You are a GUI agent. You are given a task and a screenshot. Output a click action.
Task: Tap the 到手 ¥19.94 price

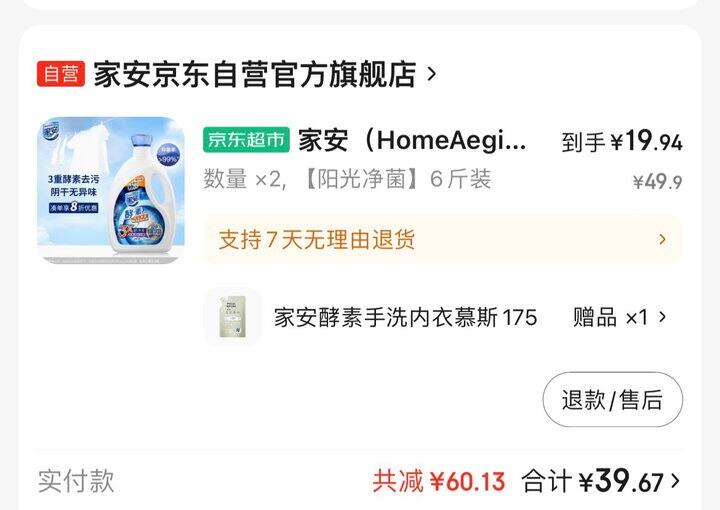pyautogui.click(x=622, y=141)
